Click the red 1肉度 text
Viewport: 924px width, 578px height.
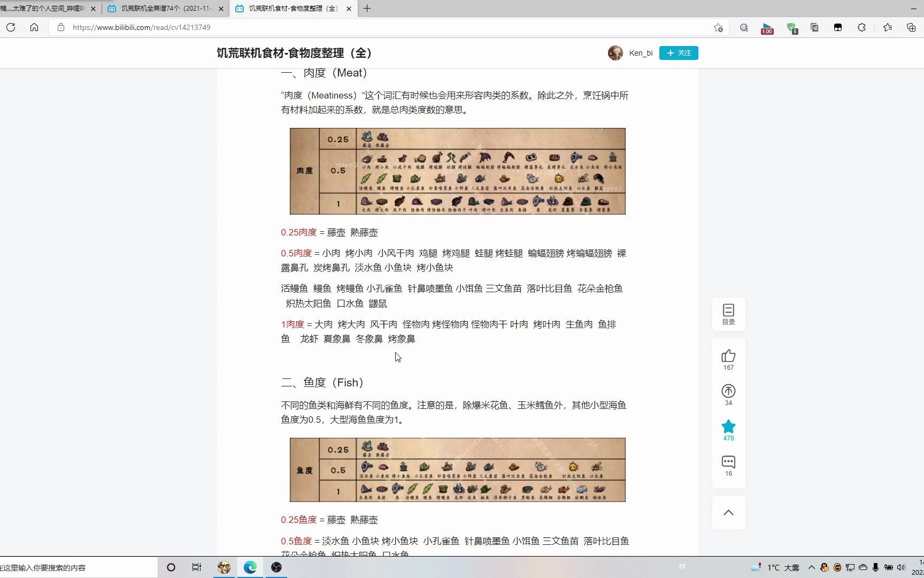292,324
